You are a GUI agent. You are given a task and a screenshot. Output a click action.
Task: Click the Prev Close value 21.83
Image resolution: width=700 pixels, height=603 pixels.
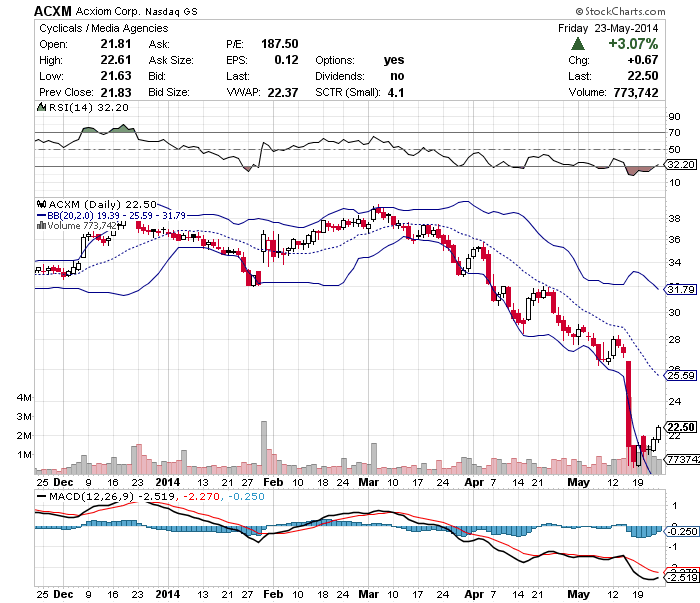click(116, 92)
